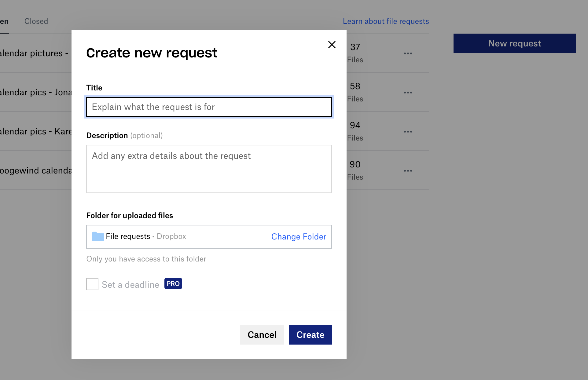Click the Create button

click(x=310, y=335)
